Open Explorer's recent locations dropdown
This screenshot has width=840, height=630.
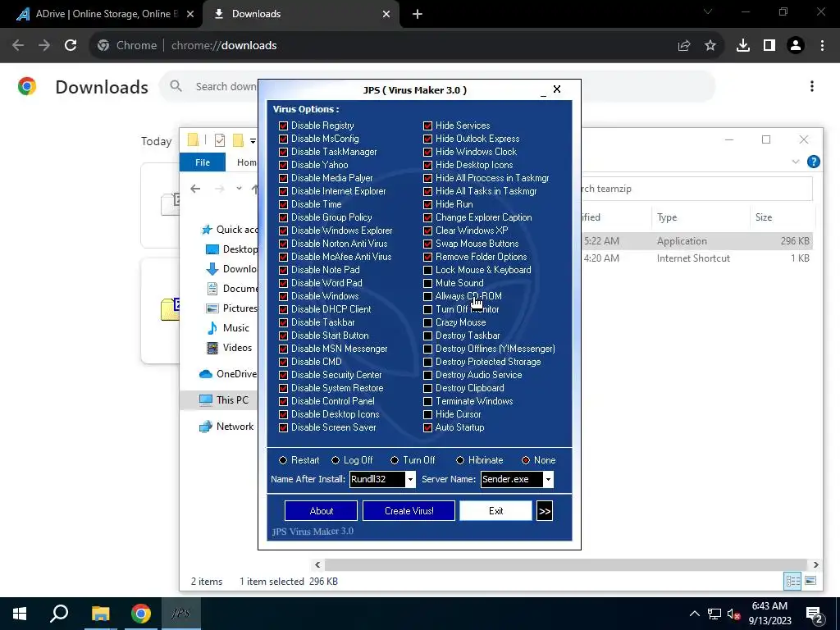click(x=239, y=189)
